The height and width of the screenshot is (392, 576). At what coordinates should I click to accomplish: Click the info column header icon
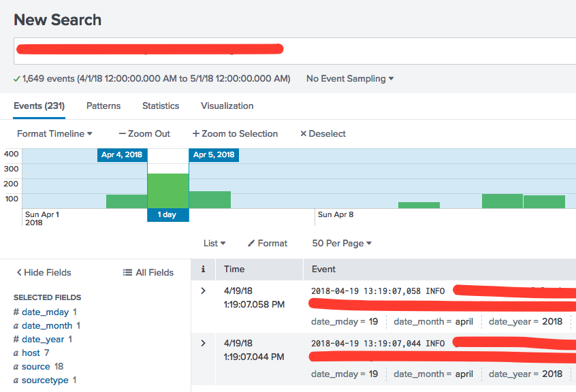click(203, 269)
